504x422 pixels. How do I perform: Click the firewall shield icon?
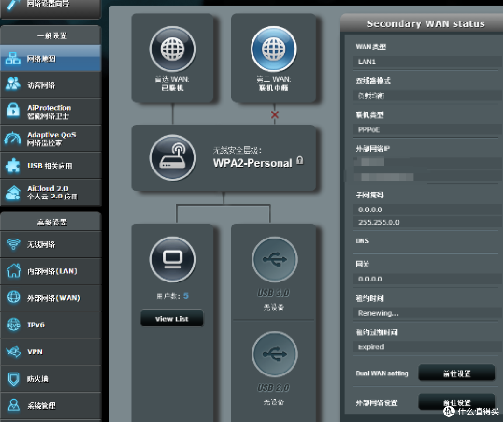pos(14,379)
